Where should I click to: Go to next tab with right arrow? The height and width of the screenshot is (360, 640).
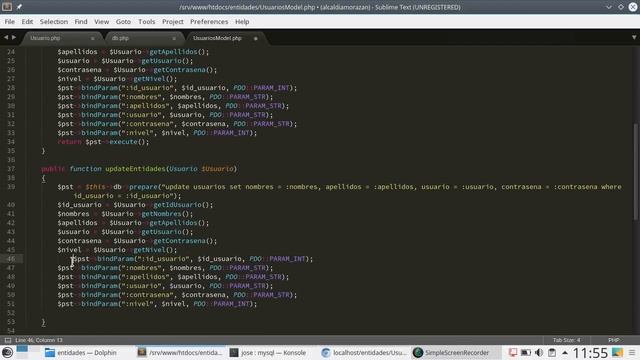pos(14,38)
